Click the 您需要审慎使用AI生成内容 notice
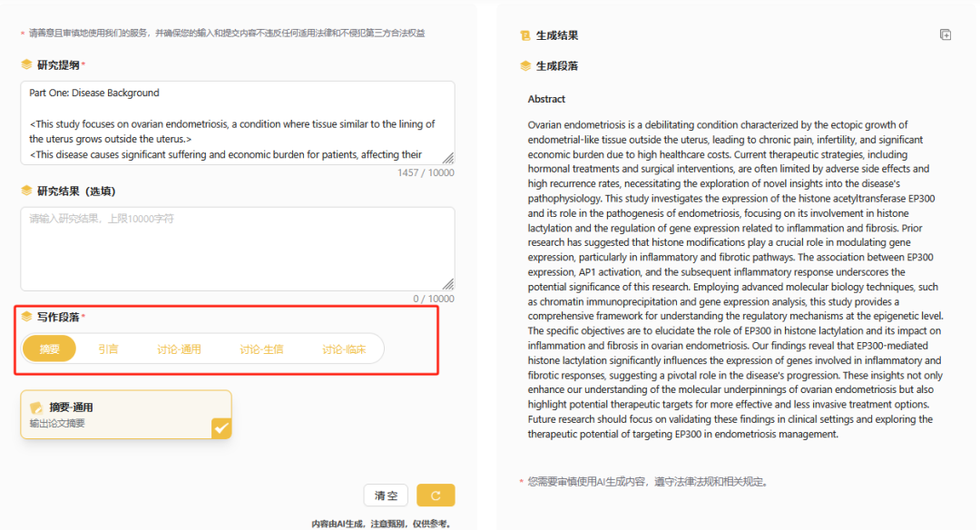Image resolution: width=980 pixels, height=530 pixels. tap(648, 481)
